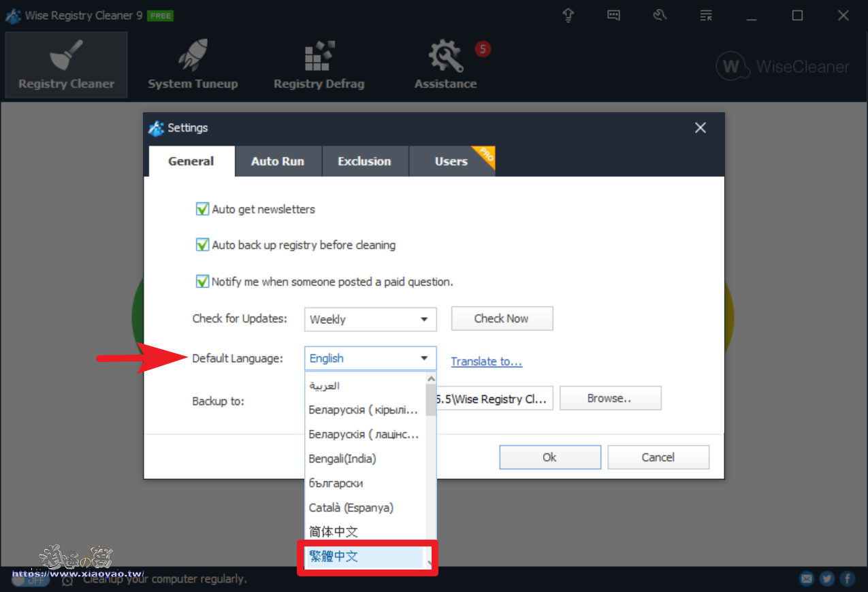Select Беларуская (кірыліца) language option
Screen dimensions: 868x592
pos(365,410)
